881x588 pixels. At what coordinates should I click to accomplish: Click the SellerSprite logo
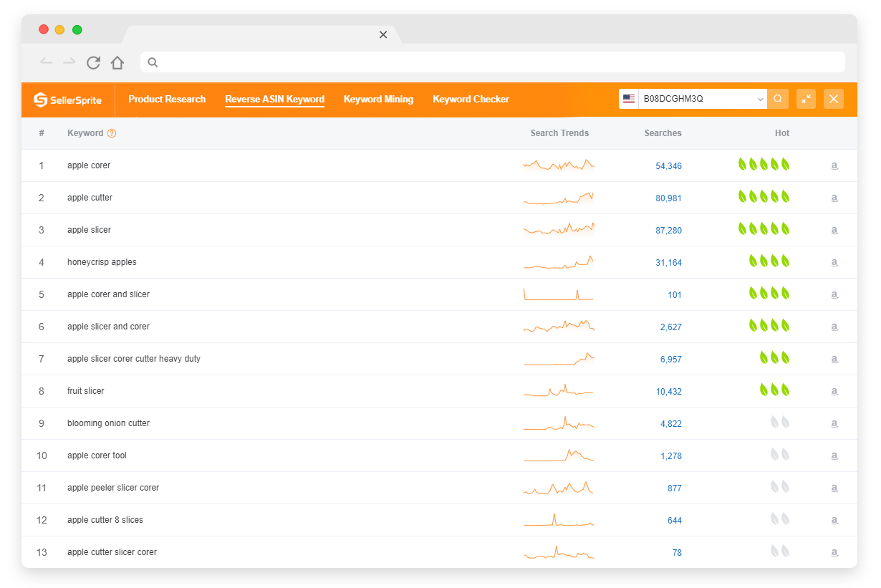[x=67, y=100]
